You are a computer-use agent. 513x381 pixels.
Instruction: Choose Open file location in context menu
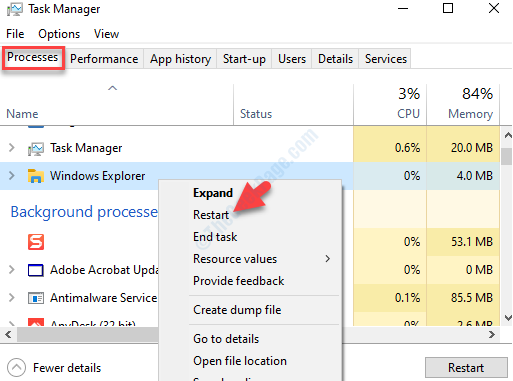[x=240, y=361]
